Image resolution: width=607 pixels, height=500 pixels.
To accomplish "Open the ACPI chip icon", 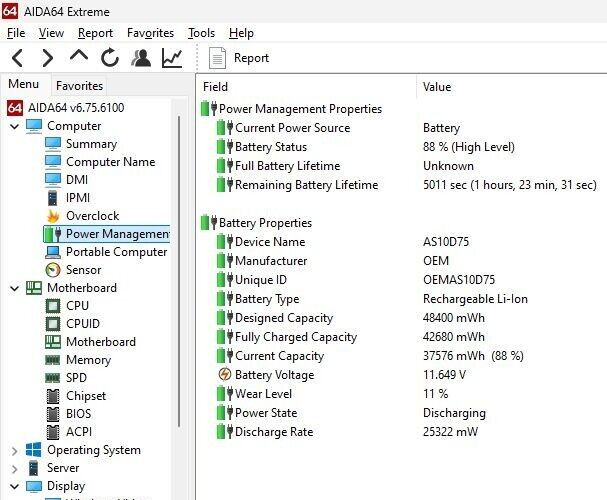I will click(53, 432).
